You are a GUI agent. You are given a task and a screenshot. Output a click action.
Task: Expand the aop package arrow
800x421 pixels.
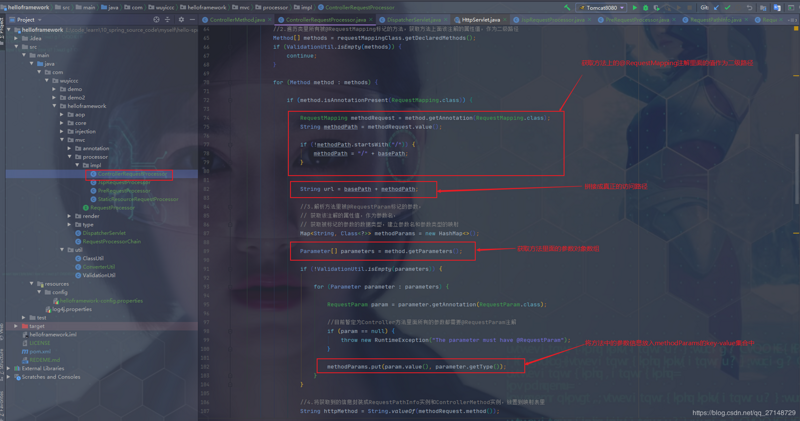pos(62,114)
